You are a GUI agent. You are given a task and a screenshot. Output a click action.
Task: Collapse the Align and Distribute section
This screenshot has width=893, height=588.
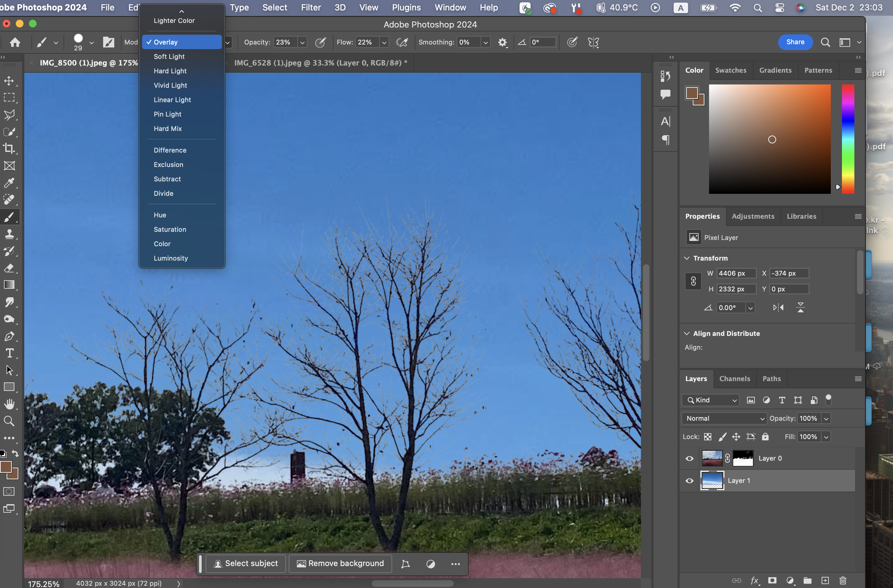(x=687, y=334)
